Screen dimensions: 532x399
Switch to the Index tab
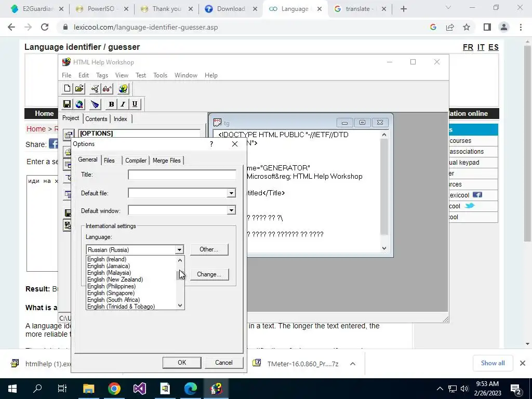(121, 119)
